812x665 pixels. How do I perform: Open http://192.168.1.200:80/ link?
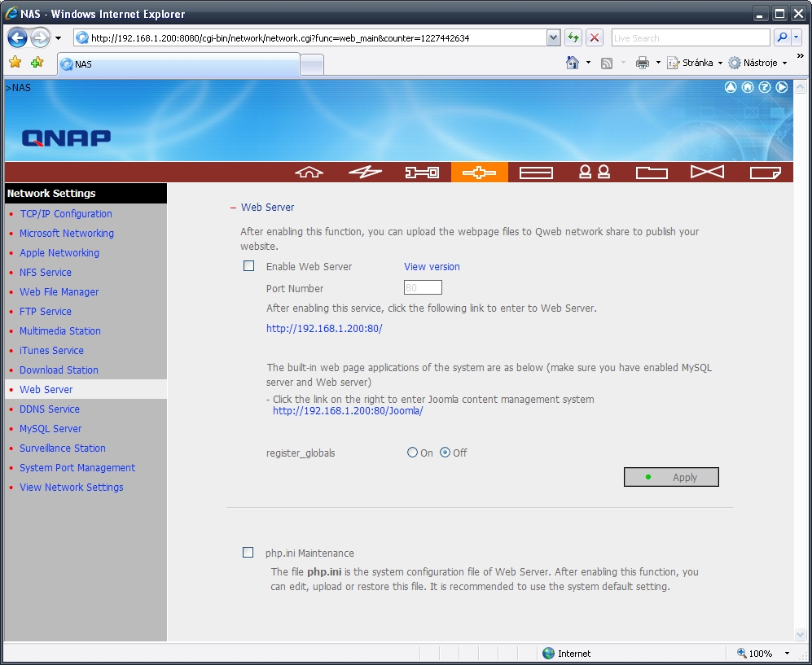point(324,329)
